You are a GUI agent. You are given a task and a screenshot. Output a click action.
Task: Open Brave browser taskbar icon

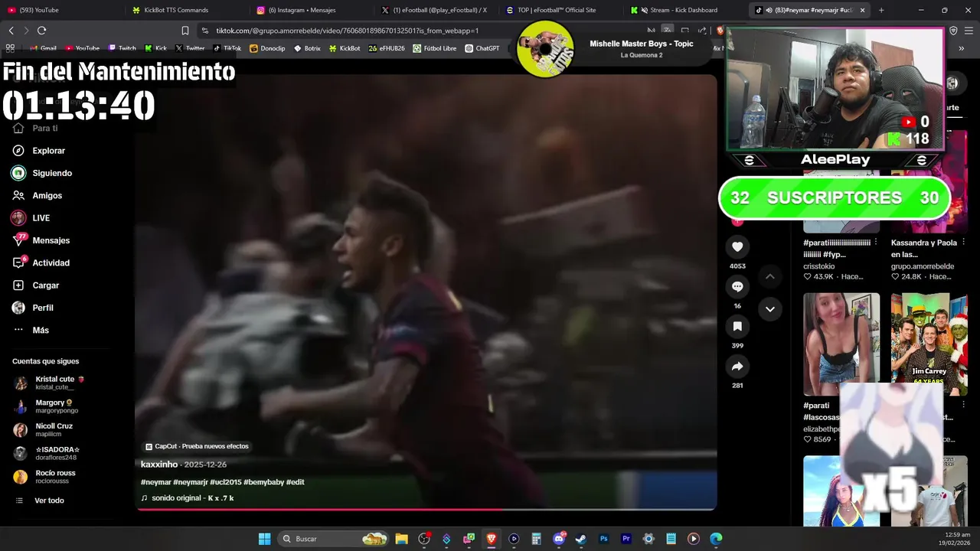[492, 539]
